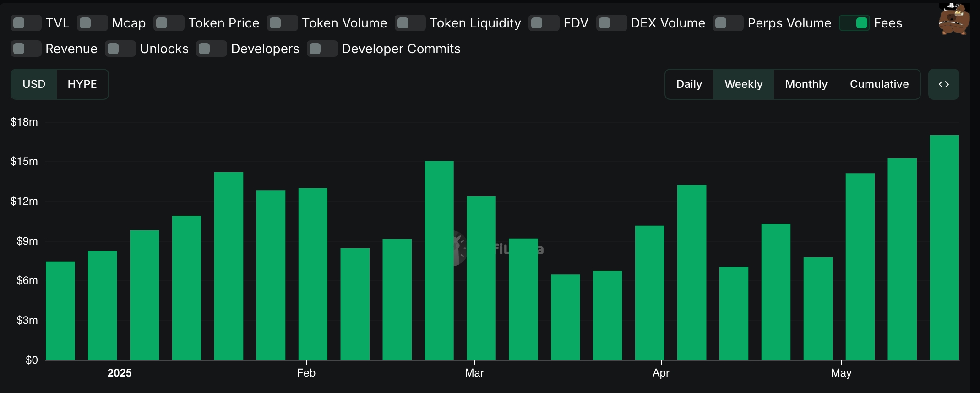Select the Monthly interval tab
This screenshot has width=980, height=393.
(806, 84)
